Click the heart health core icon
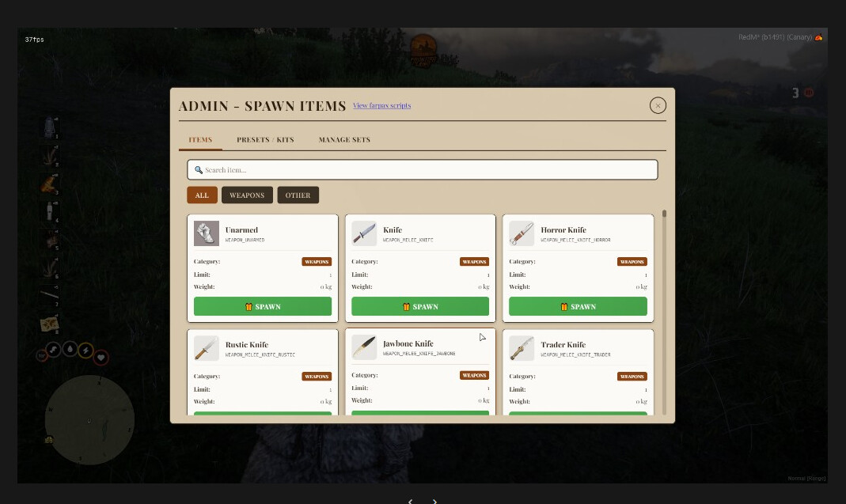Image resolution: width=846 pixels, height=504 pixels. [101, 358]
